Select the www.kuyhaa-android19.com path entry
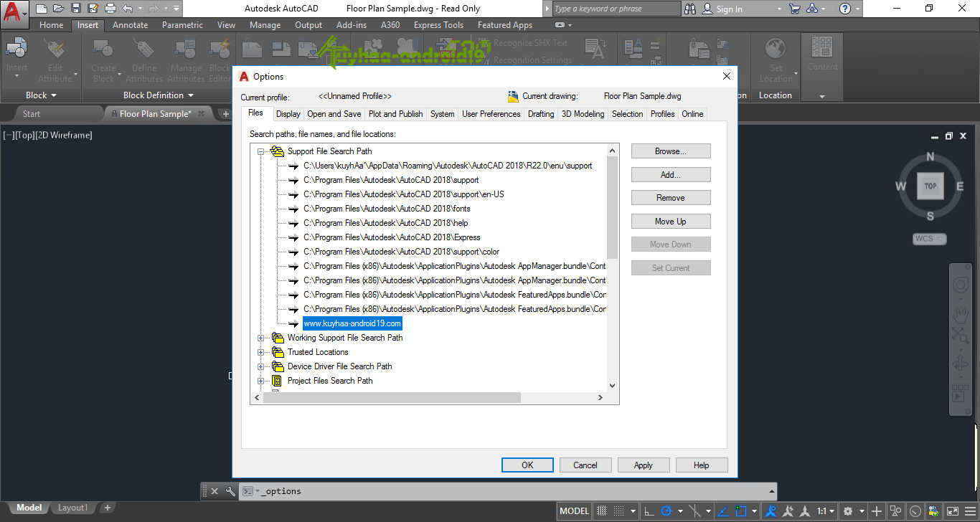980x522 pixels. (352, 323)
